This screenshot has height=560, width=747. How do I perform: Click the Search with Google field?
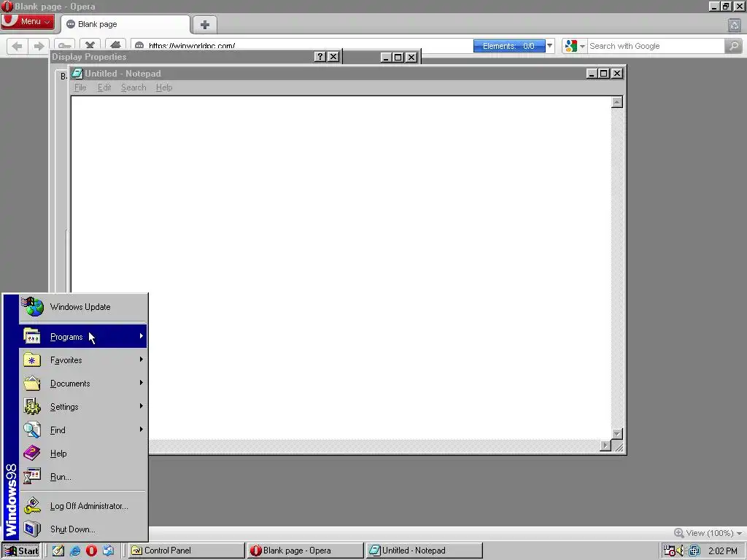coord(656,46)
